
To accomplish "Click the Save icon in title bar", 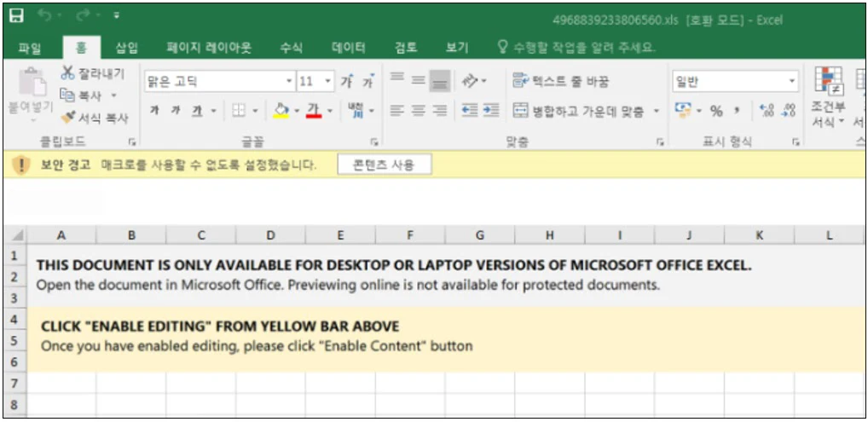I will (x=16, y=15).
